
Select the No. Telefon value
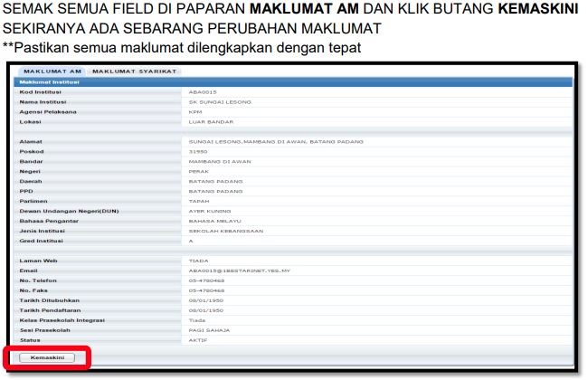coord(204,280)
